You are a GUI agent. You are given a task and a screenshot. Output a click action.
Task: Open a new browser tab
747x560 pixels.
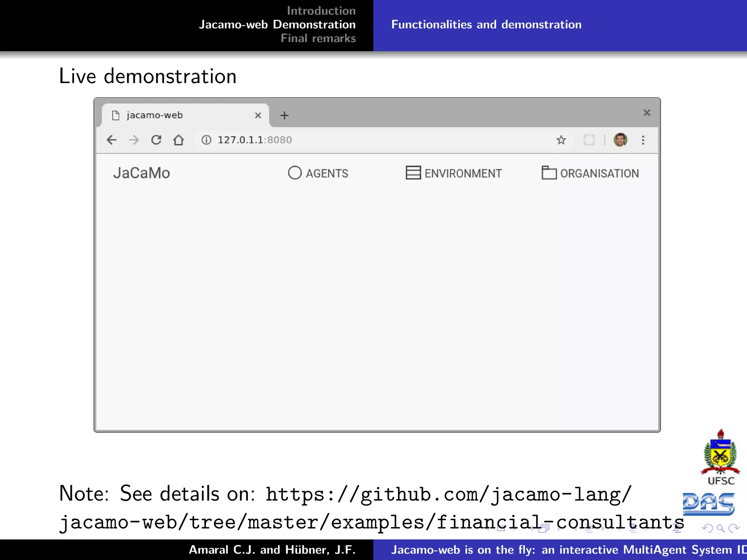tap(284, 116)
